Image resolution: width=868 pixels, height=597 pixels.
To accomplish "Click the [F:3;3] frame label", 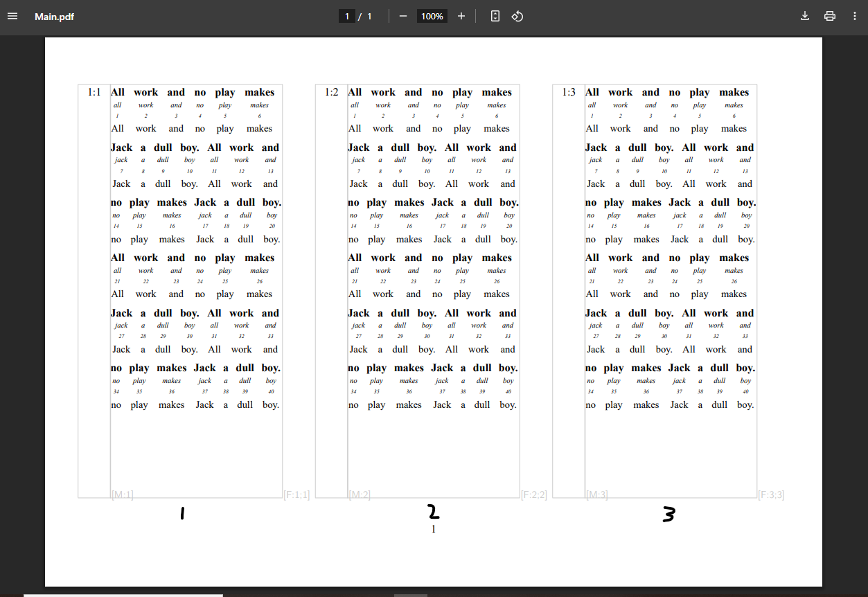I will click(x=771, y=494).
